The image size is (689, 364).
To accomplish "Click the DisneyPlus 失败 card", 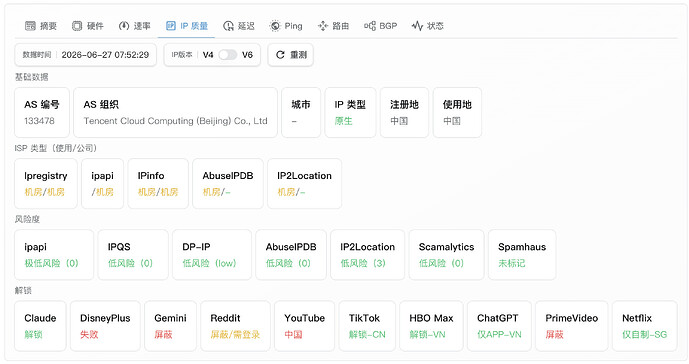I will 105,326.
